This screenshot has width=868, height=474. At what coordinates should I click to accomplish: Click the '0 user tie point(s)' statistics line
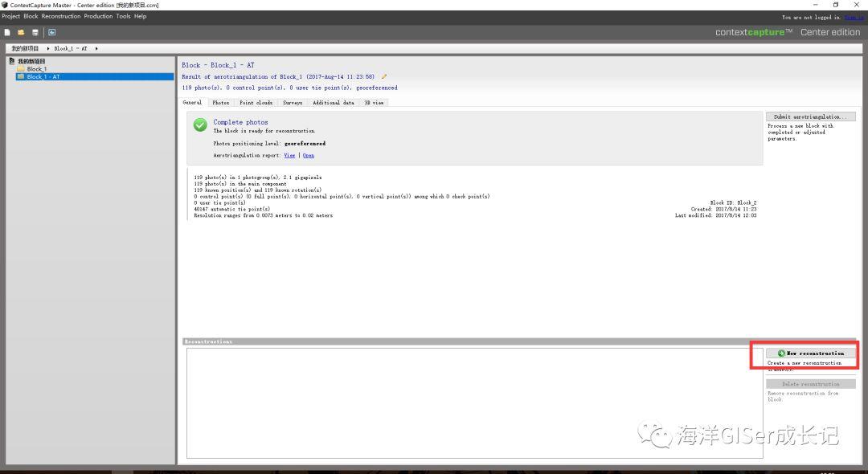click(x=219, y=203)
